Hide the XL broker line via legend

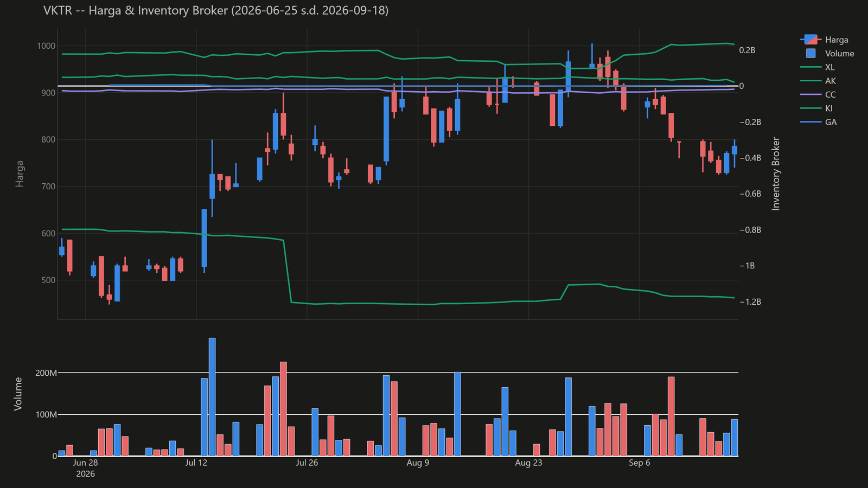[818, 67]
